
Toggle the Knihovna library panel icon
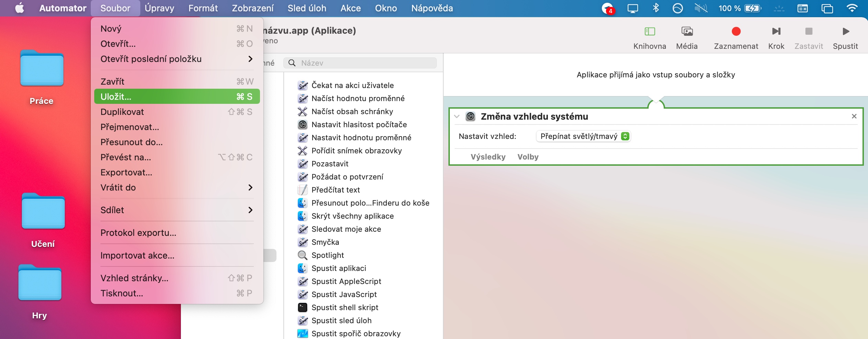650,32
